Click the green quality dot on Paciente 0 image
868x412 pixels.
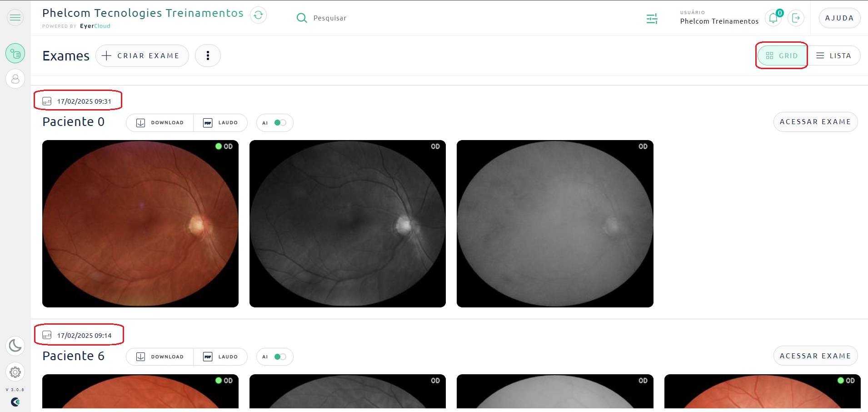click(219, 146)
